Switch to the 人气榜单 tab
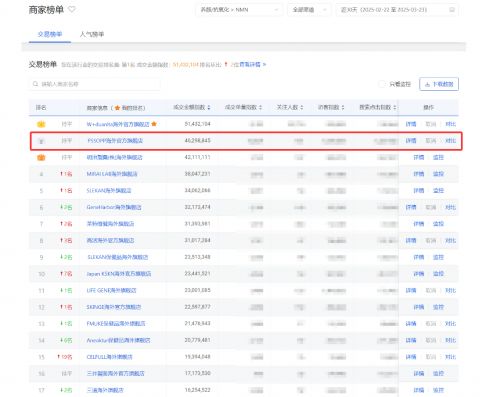 pos(92,34)
